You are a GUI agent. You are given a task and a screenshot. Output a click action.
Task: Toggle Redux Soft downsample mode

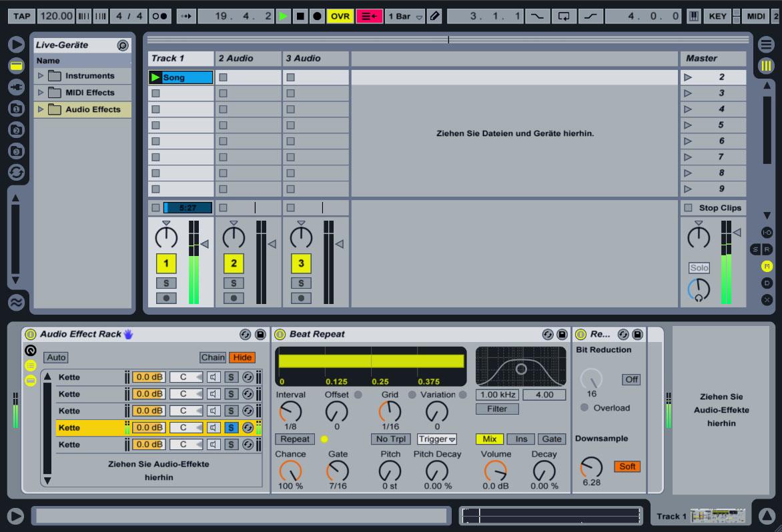point(627,466)
